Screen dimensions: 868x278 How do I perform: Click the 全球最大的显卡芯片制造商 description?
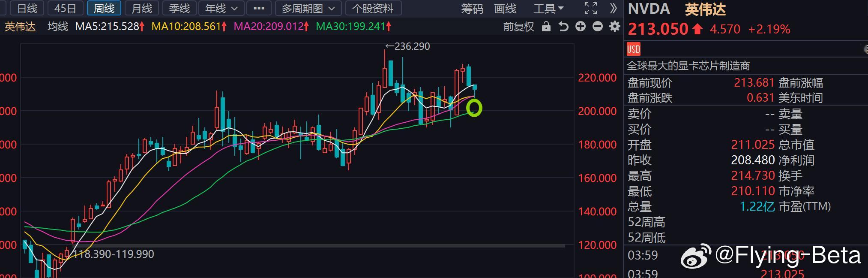688,66
